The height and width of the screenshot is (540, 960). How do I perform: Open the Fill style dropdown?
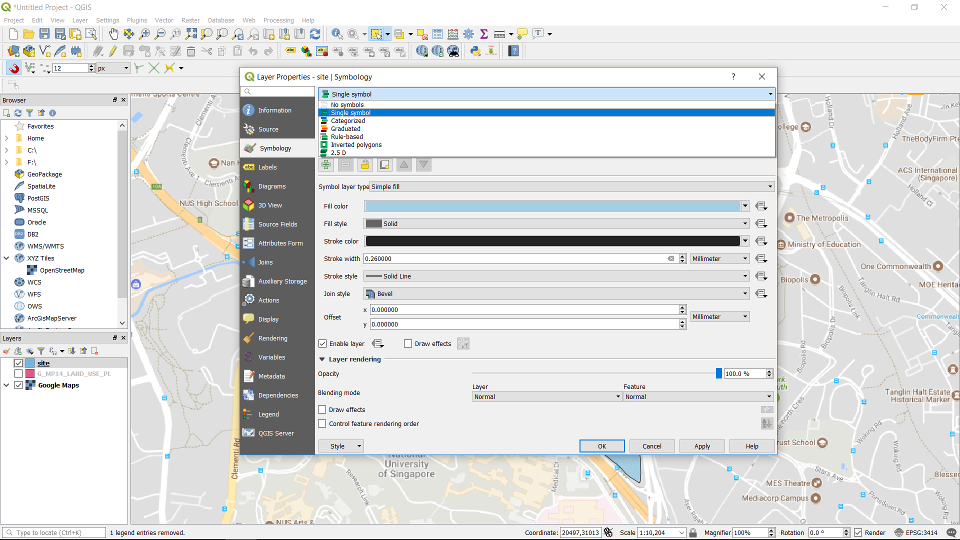pyautogui.click(x=556, y=224)
